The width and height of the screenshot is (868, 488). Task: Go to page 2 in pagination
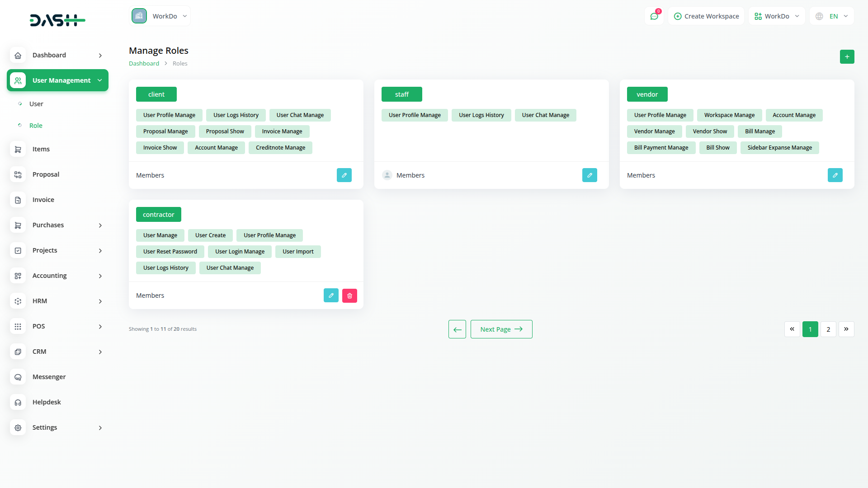(x=828, y=329)
